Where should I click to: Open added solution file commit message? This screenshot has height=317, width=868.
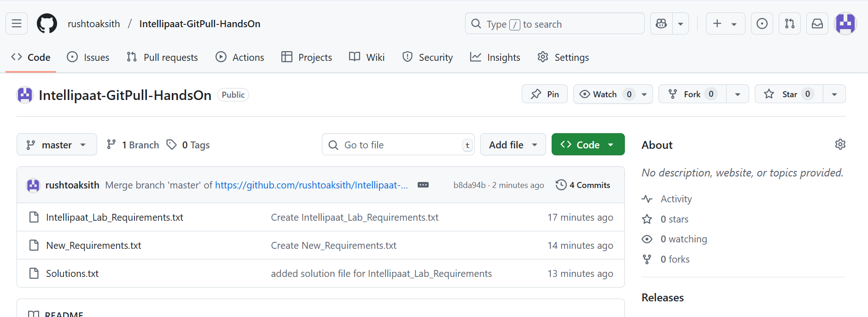click(381, 273)
